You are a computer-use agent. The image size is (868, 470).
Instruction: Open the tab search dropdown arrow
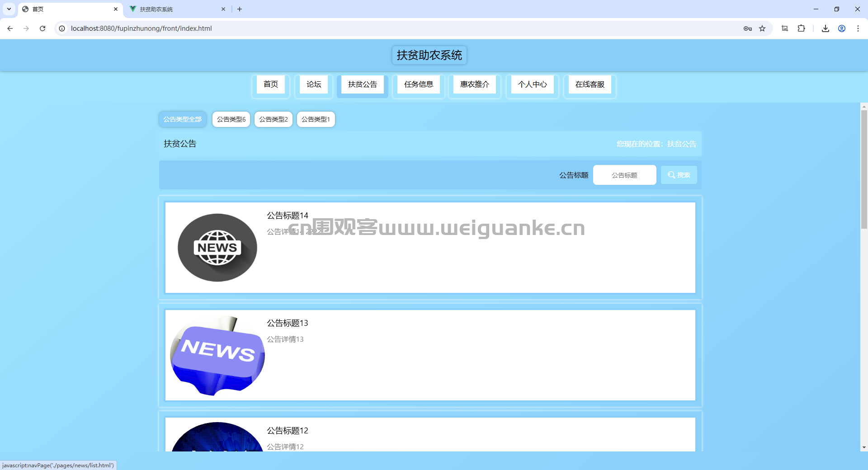(x=9, y=9)
